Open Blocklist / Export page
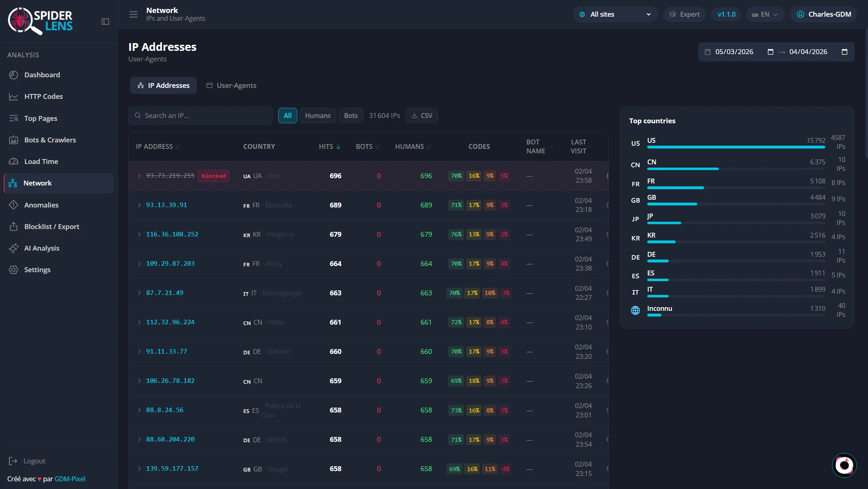 click(x=52, y=227)
